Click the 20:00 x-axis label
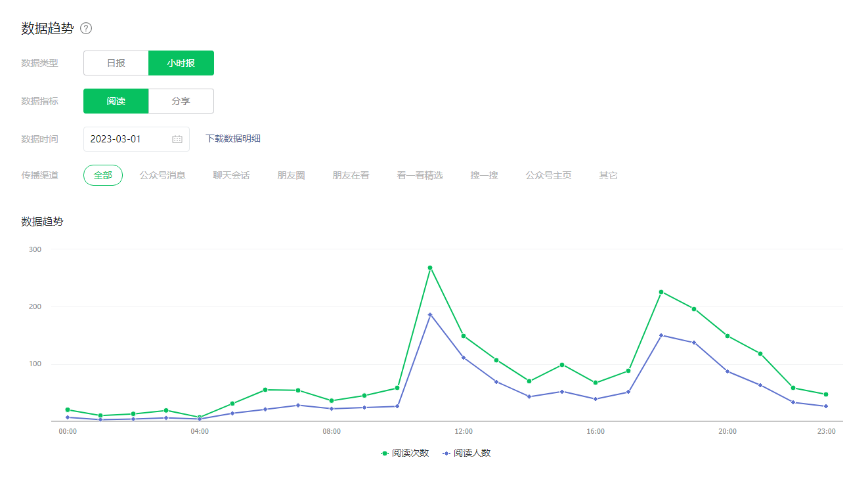 (x=727, y=431)
